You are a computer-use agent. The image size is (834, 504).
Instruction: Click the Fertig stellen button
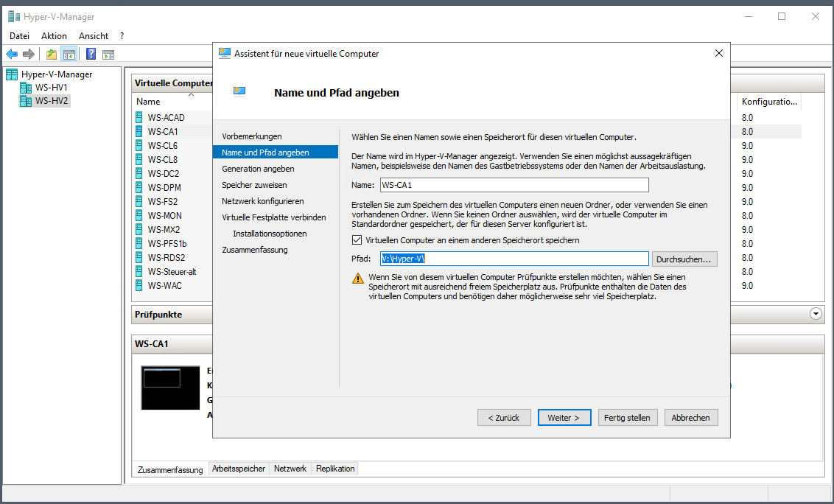click(x=627, y=418)
